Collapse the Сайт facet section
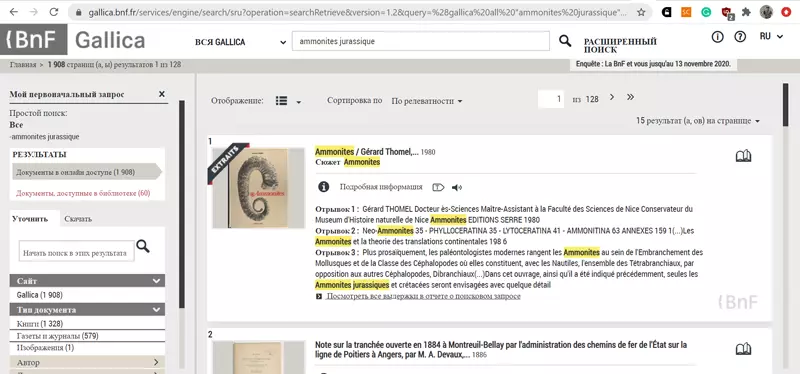The image size is (800, 374). [87, 281]
